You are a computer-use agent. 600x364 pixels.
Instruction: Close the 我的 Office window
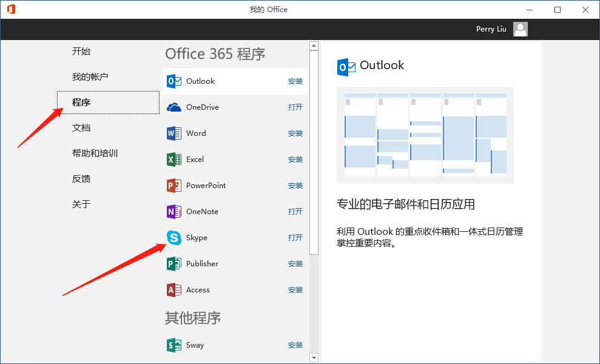click(x=585, y=10)
